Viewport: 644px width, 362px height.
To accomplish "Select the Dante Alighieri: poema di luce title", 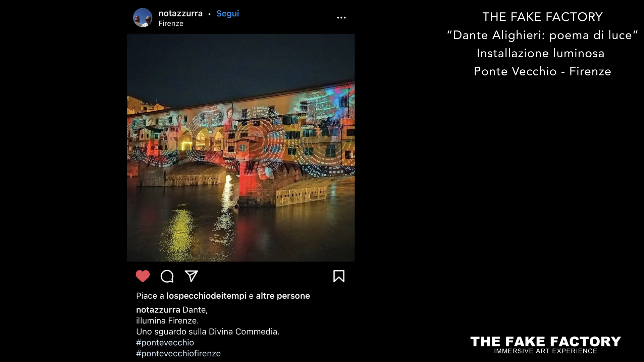I will (x=542, y=35).
